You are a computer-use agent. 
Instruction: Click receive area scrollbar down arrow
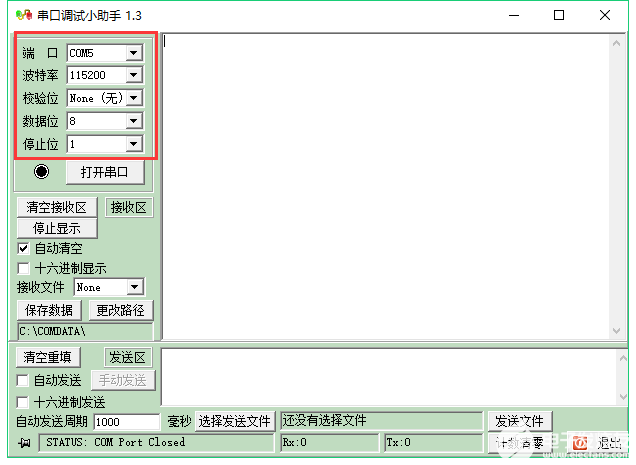(617, 331)
